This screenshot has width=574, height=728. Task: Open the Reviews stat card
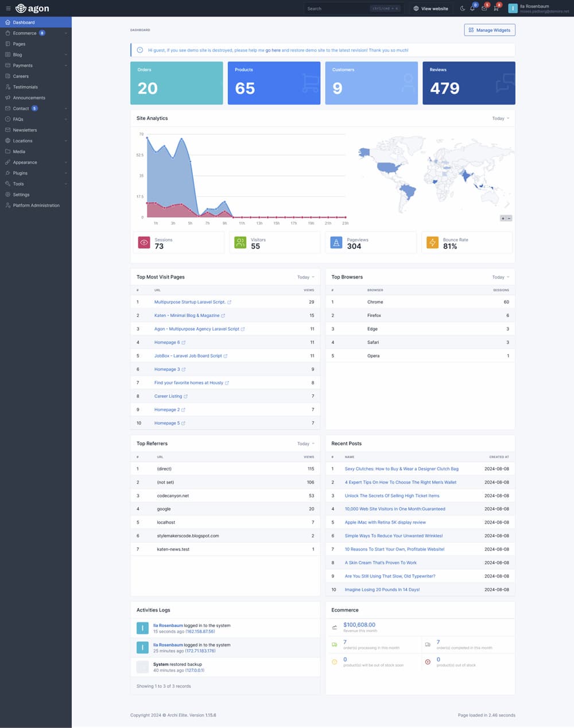469,83
